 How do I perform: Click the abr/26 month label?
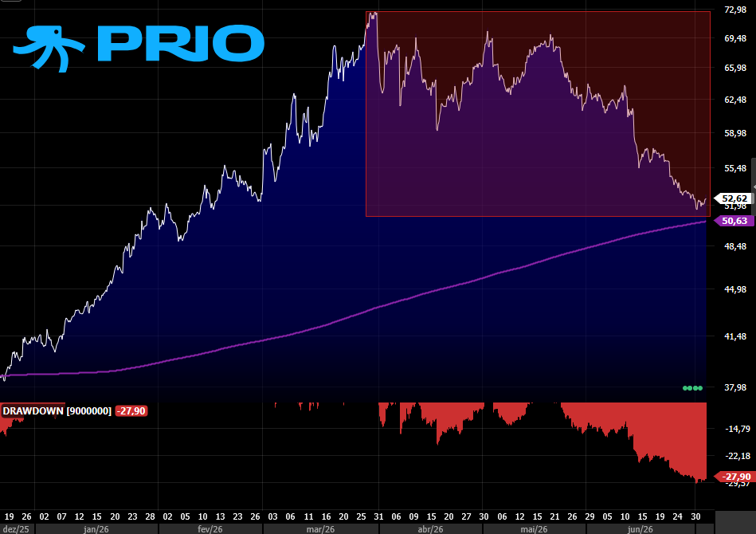(x=430, y=529)
